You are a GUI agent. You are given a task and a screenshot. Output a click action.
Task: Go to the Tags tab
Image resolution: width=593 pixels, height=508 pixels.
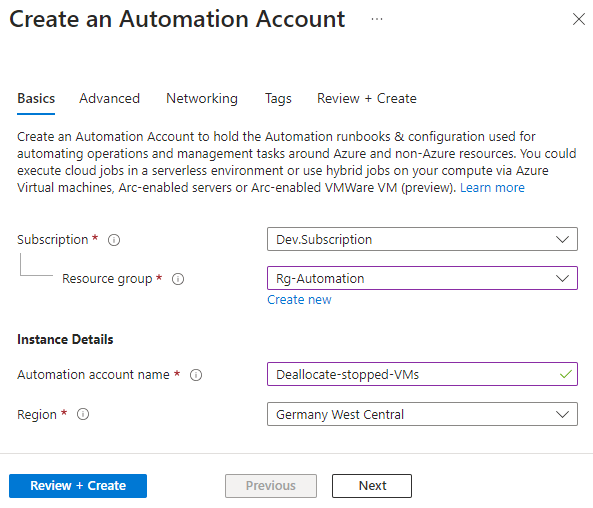(x=278, y=98)
